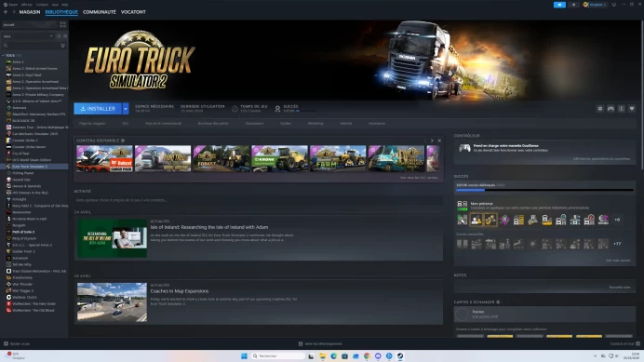Open the notifications bell icon
Image resolution: width=644 pixels, height=362 pixels.
click(x=574, y=5)
